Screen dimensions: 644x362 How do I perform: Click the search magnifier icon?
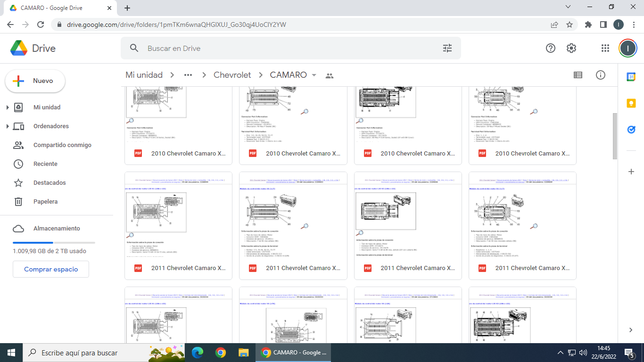(x=134, y=48)
